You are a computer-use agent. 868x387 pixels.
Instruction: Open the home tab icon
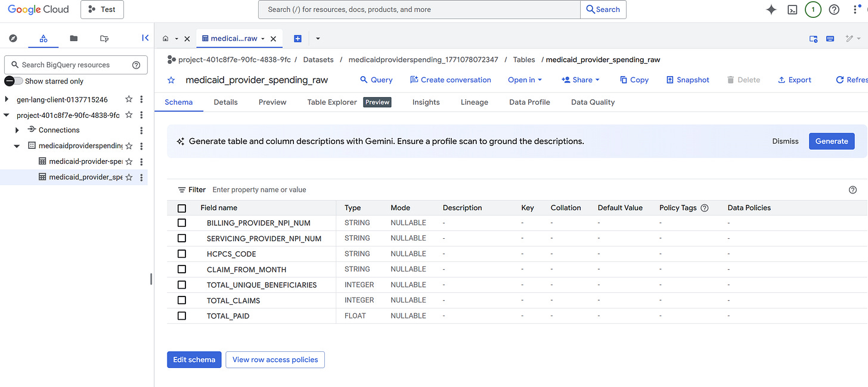click(x=166, y=39)
